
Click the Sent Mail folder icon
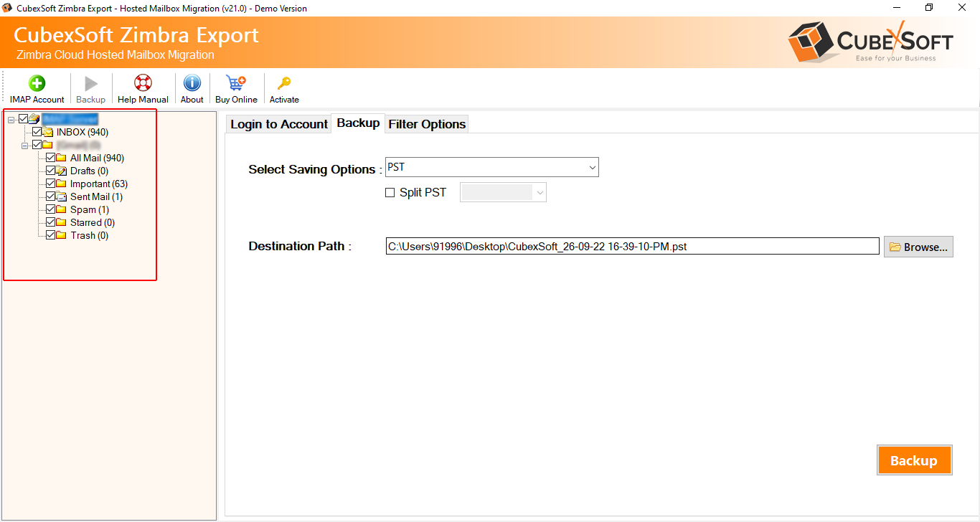[62, 196]
